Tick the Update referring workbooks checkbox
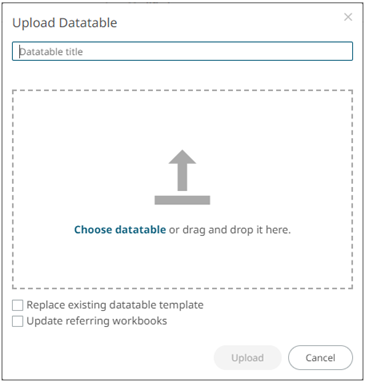 (x=18, y=321)
